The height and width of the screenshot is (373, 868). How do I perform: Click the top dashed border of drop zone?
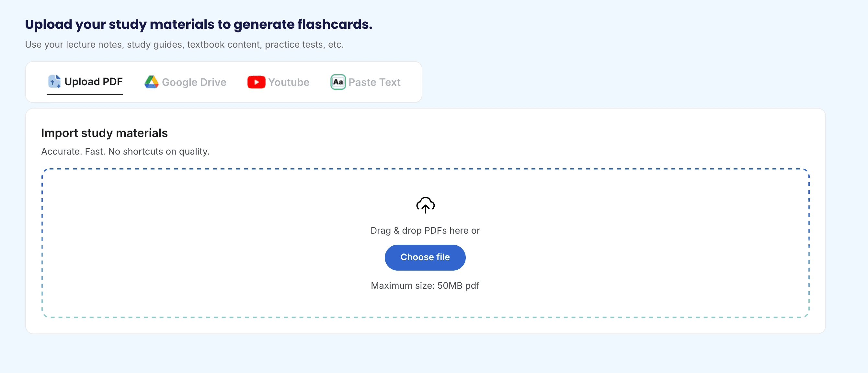(425, 169)
